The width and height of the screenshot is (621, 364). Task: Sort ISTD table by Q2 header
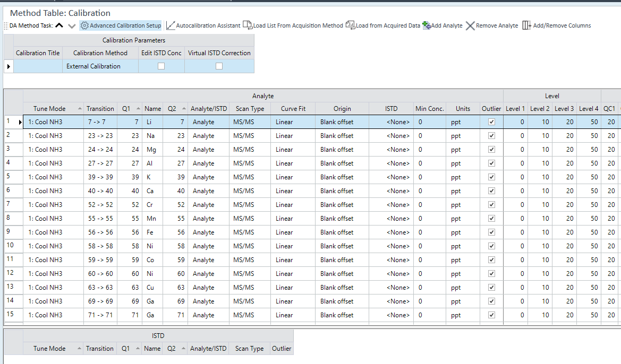(x=176, y=349)
